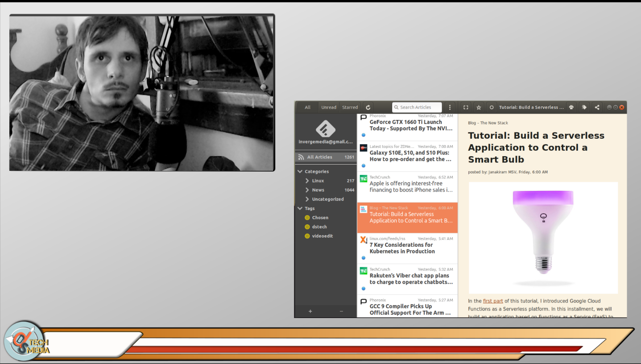Expand the Linux category
Image resolution: width=641 pixels, height=364 pixels.
tap(307, 181)
